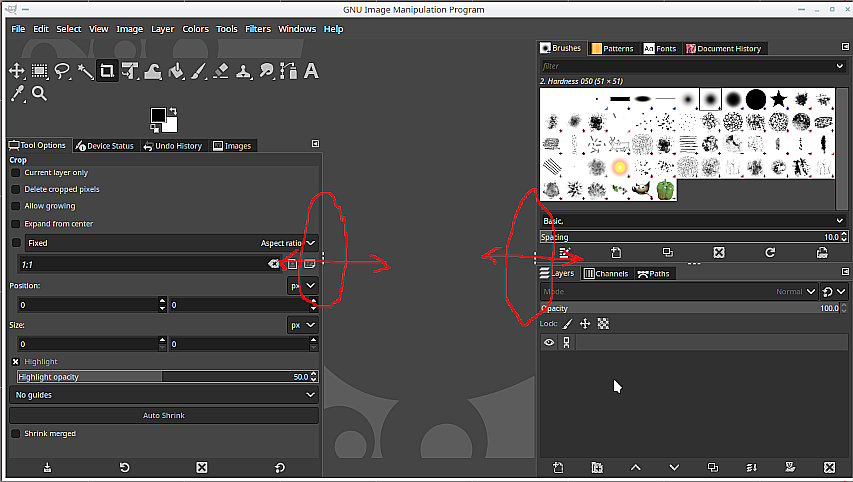Viewport: 853px width, 482px height.
Task: Select the Free Select lasso tool
Action: click(62, 71)
